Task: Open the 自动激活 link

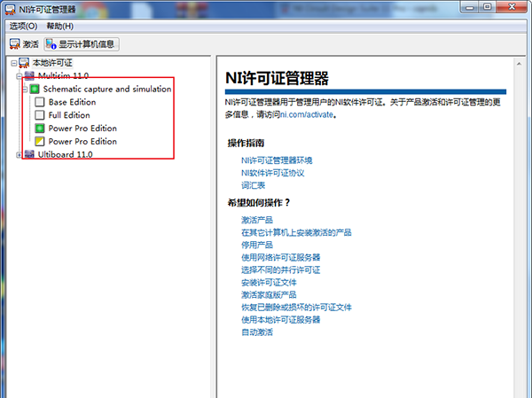Action: (257, 332)
